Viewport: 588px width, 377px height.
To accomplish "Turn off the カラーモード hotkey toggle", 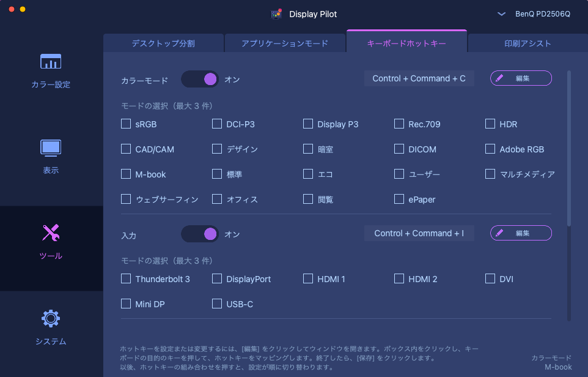I will (200, 79).
